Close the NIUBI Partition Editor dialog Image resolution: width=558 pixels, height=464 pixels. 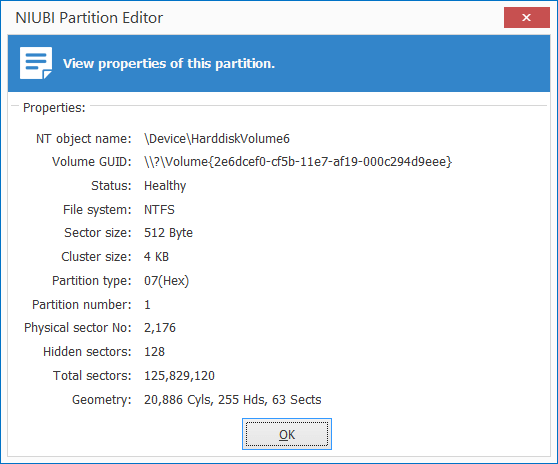click(527, 17)
